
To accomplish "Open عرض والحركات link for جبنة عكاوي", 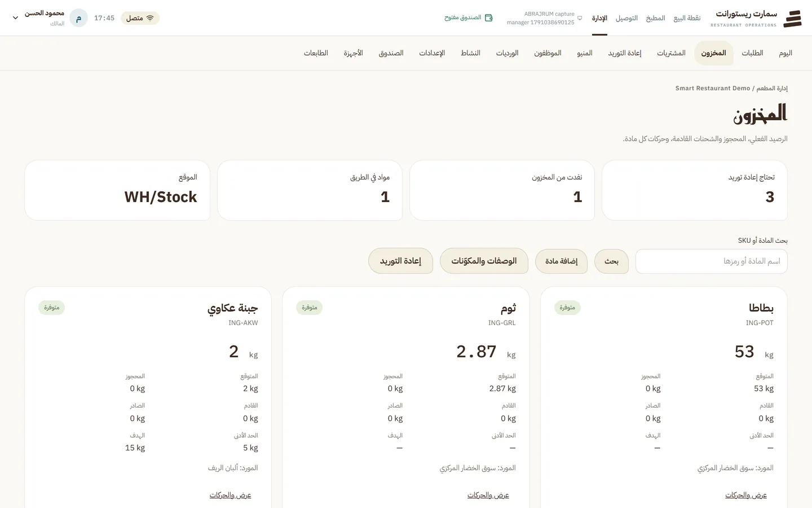I will [231, 495].
